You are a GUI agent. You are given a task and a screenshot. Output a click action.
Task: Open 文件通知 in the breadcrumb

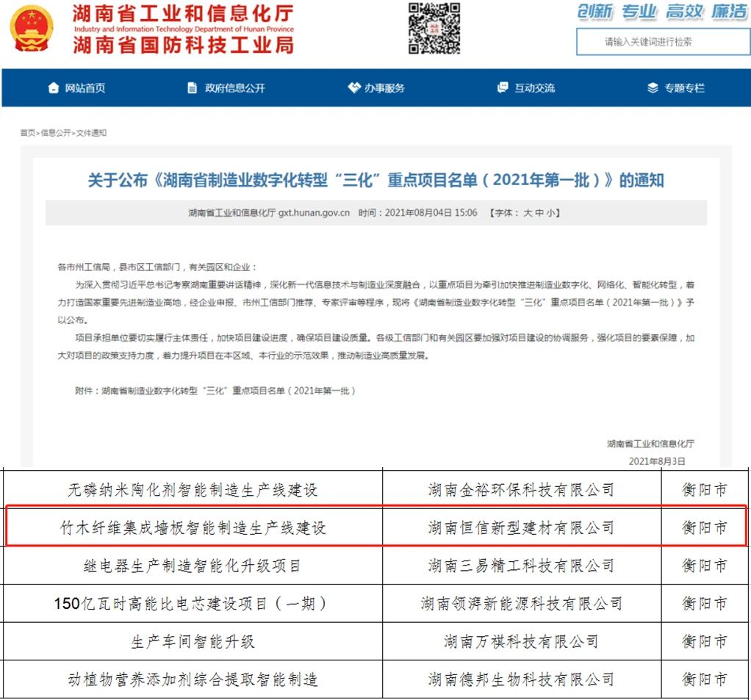91,133
